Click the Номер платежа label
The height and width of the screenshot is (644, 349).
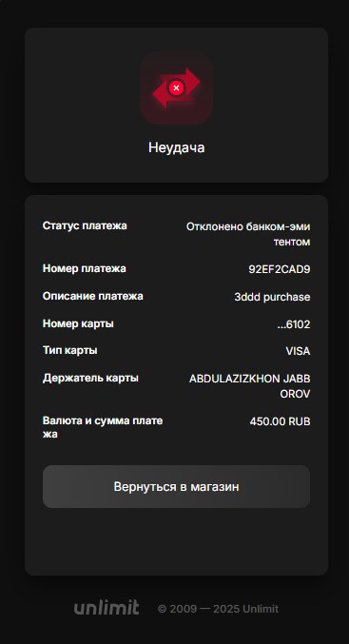click(85, 268)
